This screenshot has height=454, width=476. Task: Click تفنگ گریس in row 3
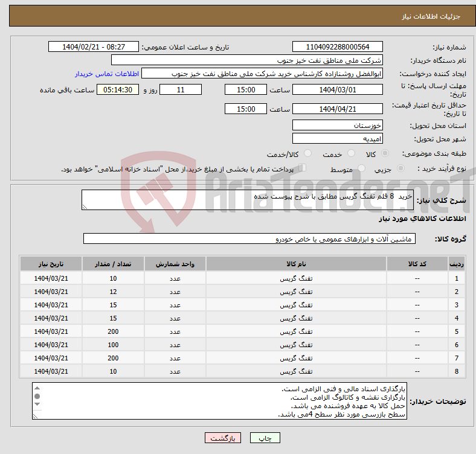click(296, 305)
